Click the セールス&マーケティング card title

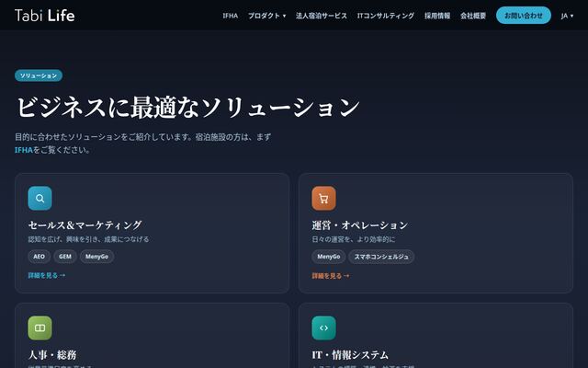click(x=85, y=224)
